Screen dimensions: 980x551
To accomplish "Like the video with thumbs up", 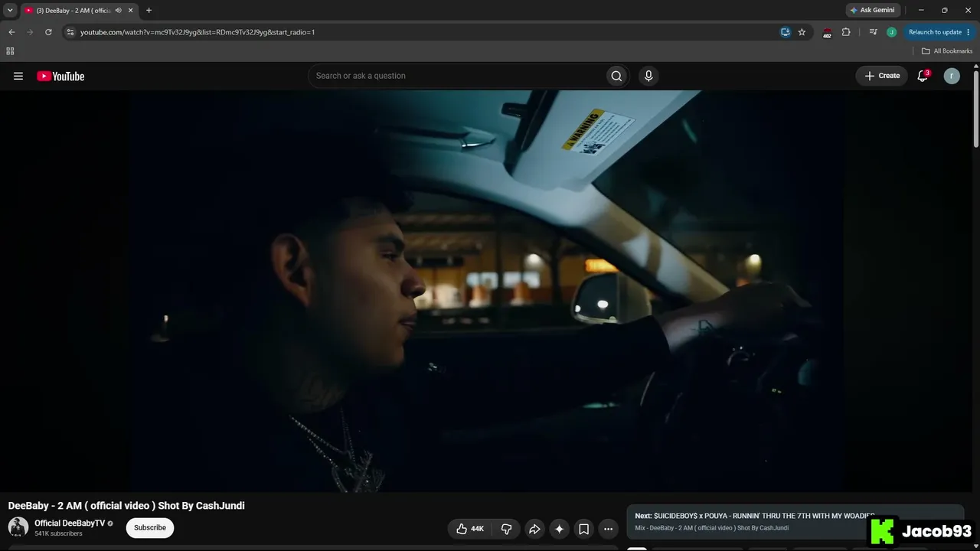I will 470,529.
